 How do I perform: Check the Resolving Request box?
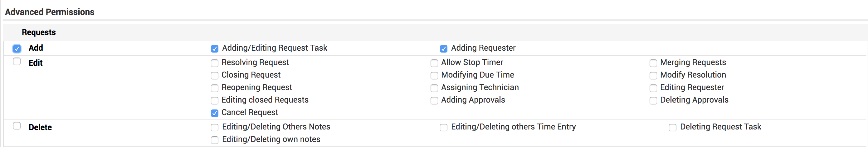pyautogui.click(x=215, y=63)
